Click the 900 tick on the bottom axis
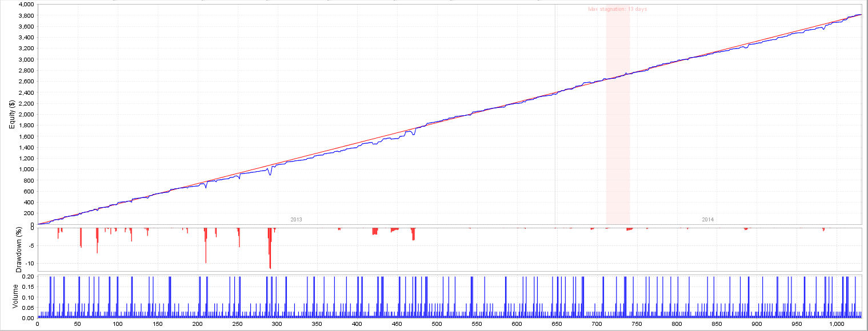 point(757,325)
